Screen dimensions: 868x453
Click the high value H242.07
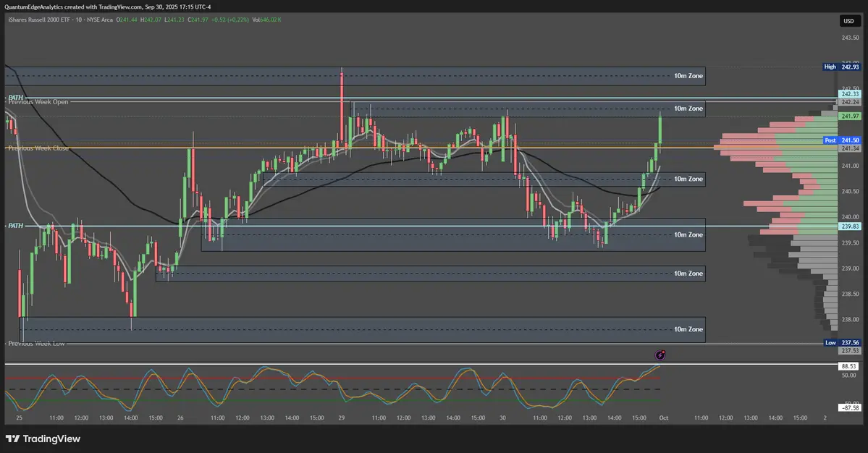pyautogui.click(x=151, y=20)
